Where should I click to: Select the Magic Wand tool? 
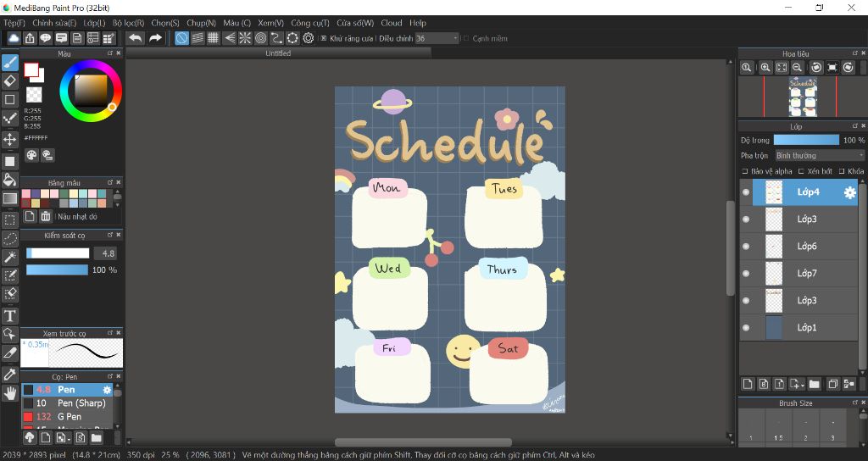[10, 257]
